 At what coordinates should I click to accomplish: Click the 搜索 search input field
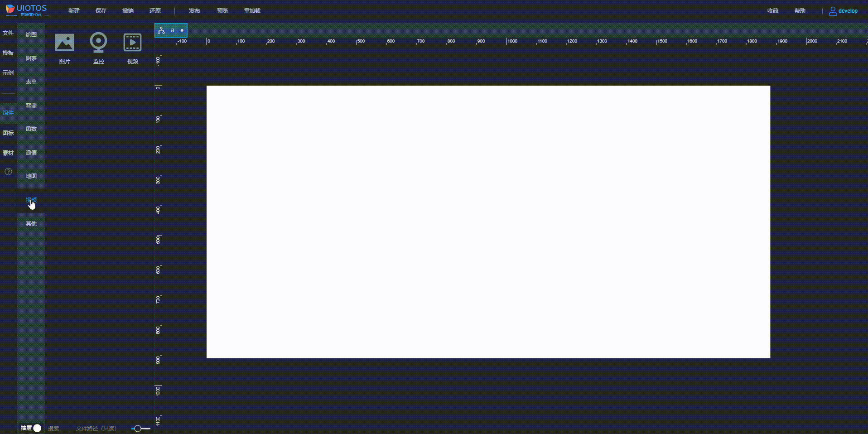point(53,428)
